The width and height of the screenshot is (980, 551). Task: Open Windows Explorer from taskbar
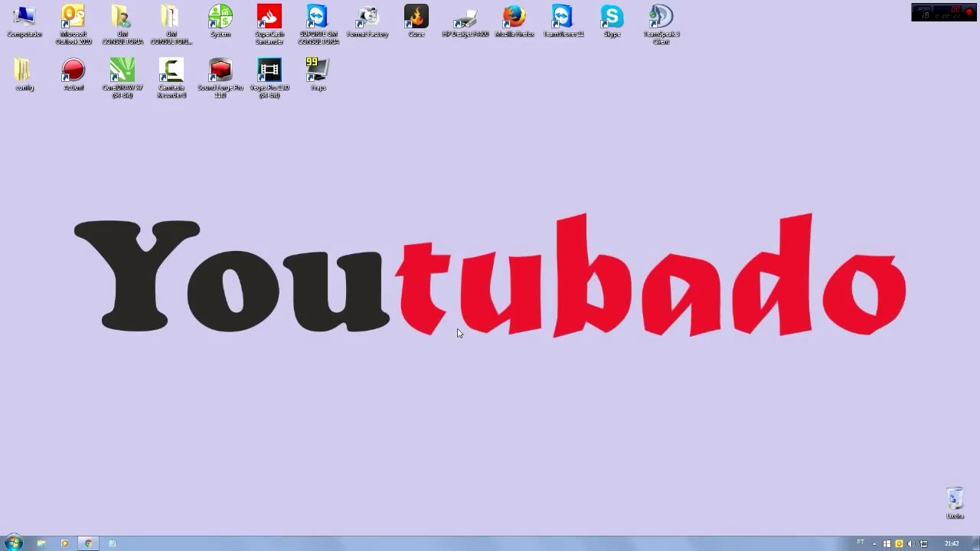[x=41, y=543]
